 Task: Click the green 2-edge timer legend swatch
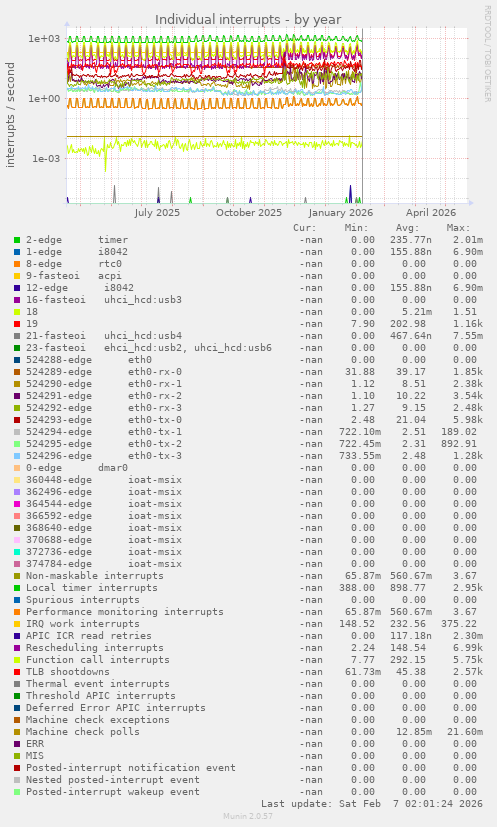[17, 240]
